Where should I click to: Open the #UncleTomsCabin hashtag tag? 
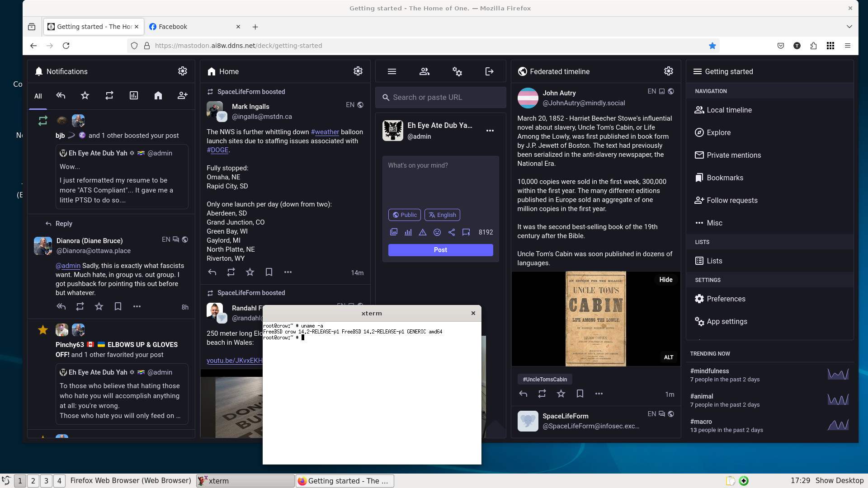[x=545, y=380]
